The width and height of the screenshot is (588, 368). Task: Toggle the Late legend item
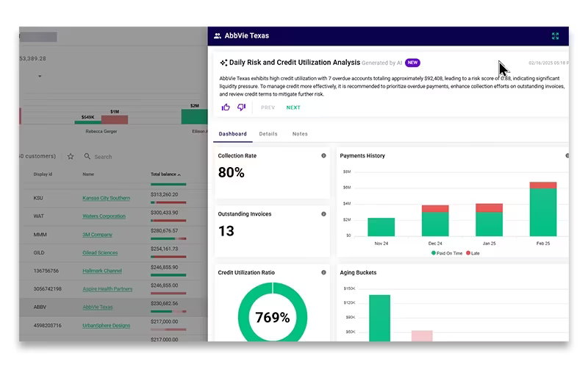(473, 253)
